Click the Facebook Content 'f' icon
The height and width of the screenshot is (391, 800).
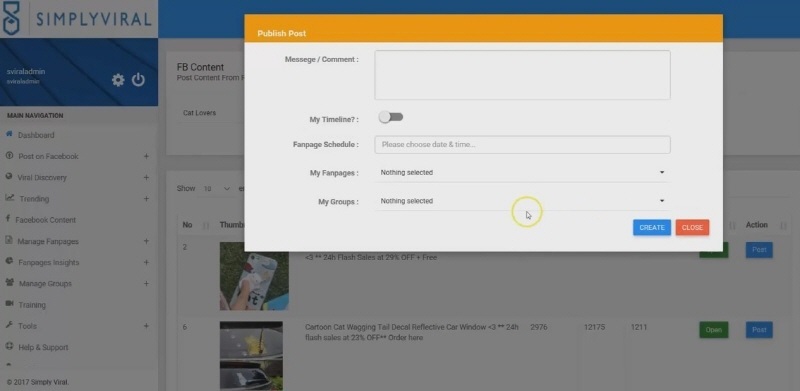(8, 219)
